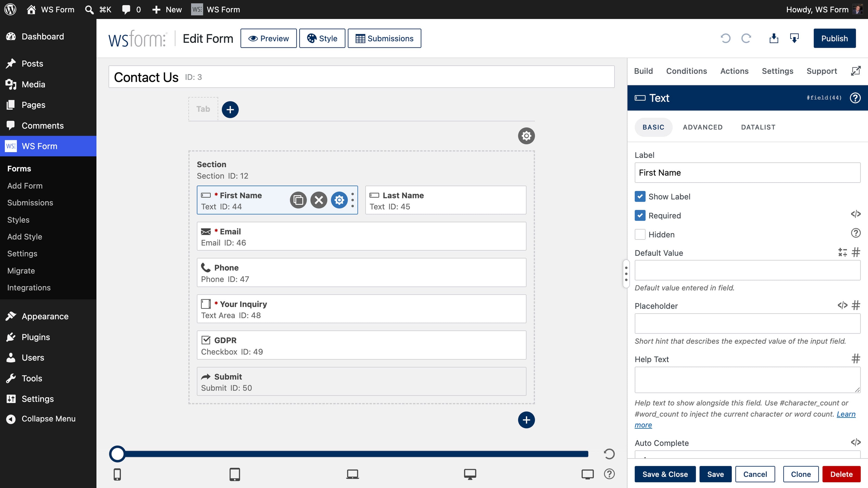The image size is (868, 488).
Task: Click the Placeholder input field
Action: click(747, 323)
